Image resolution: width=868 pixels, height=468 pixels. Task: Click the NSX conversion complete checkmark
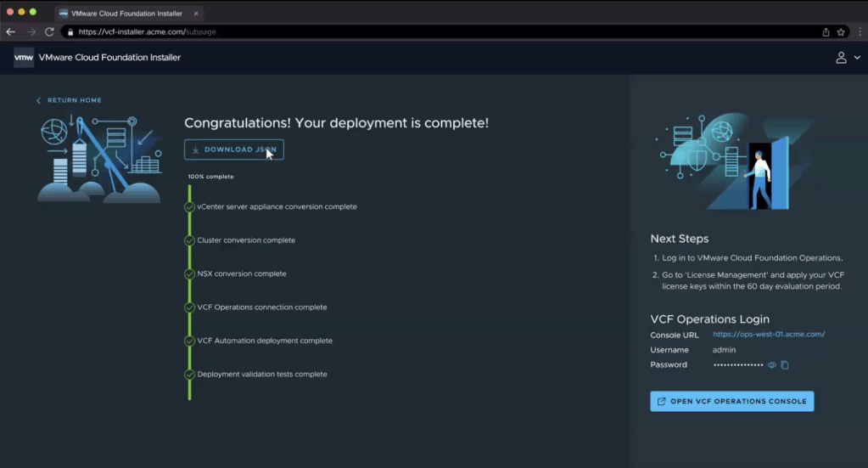[x=189, y=274]
